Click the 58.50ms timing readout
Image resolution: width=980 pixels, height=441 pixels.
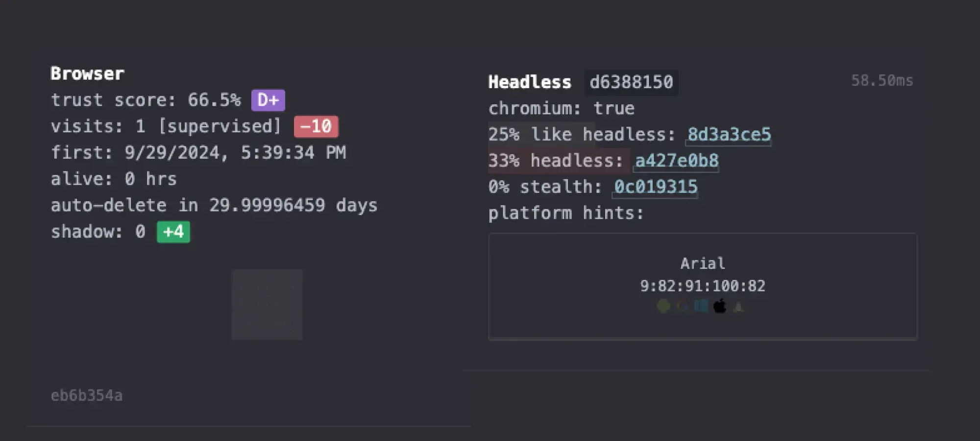[882, 81]
